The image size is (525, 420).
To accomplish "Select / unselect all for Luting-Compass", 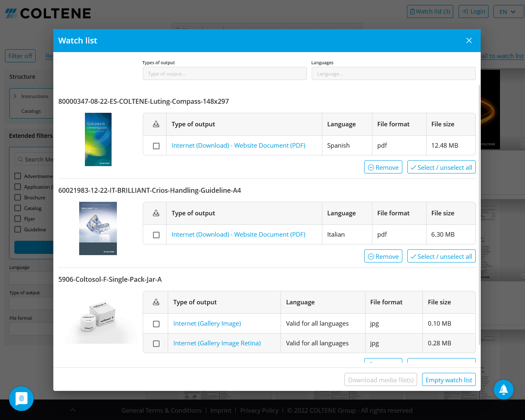I will coord(441,167).
